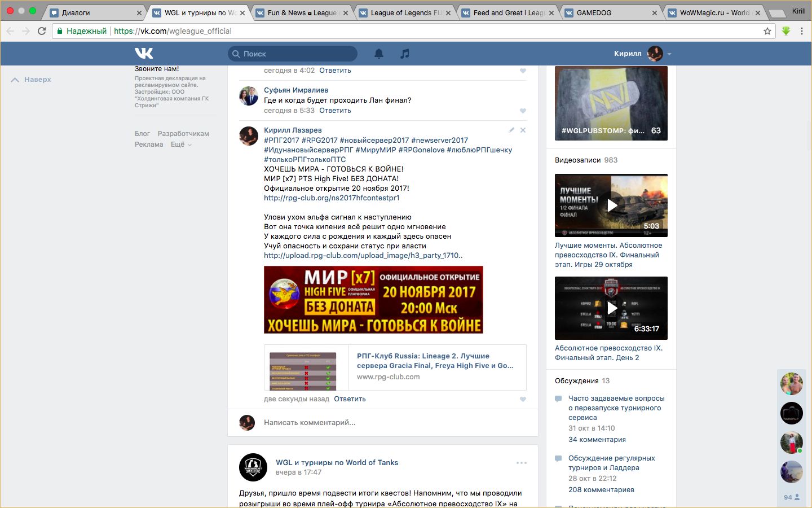Open the upload.rpg-club.com image link
812x508 pixels.
click(363, 256)
